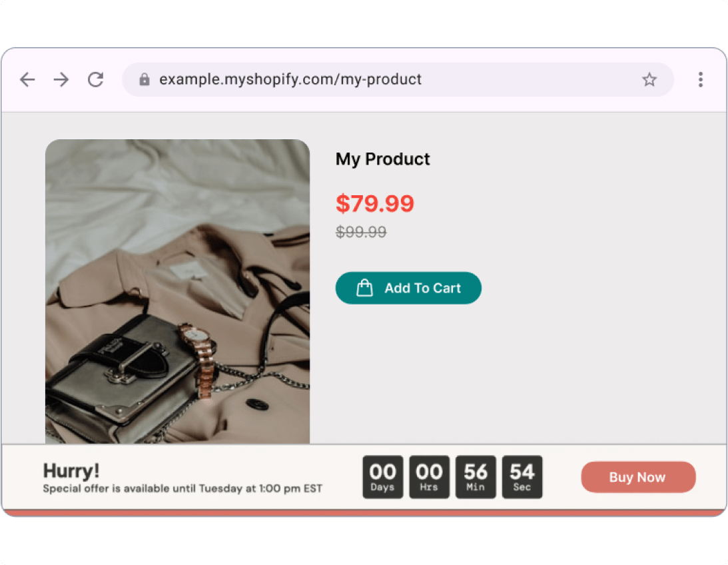This screenshot has width=728, height=565.
Task: Click the $79.99 sale price
Action: tap(375, 203)
